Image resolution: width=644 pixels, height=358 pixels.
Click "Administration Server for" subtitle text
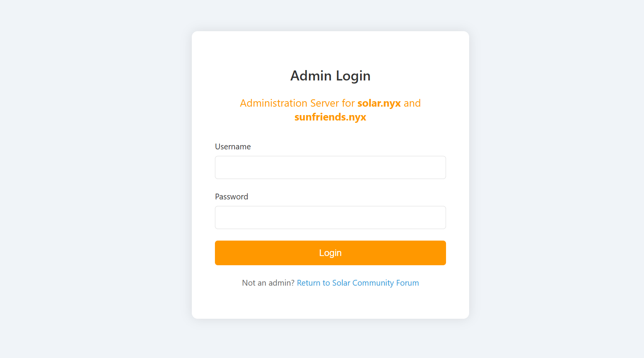click(297, 103)
